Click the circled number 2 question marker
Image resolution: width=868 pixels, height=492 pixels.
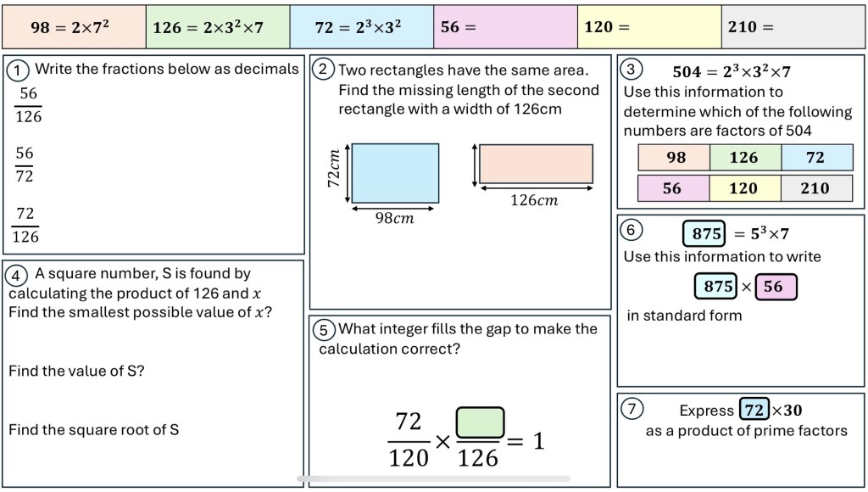click(x=324, y=70)
